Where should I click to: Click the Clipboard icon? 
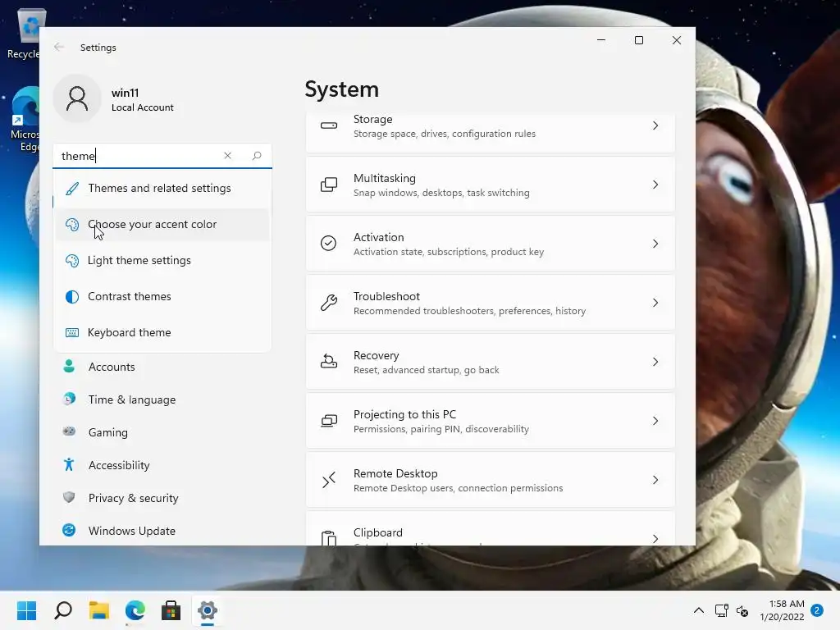(328, 537)
